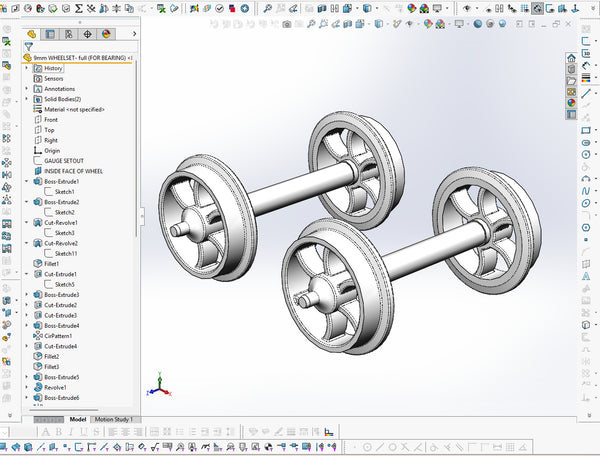Open the FeatureManager design tree tab
The image size is (600, 456).
(33, 32)
